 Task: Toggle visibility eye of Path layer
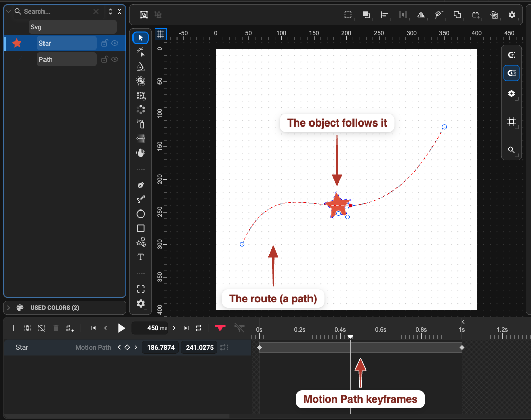click(x=115, y=59)
